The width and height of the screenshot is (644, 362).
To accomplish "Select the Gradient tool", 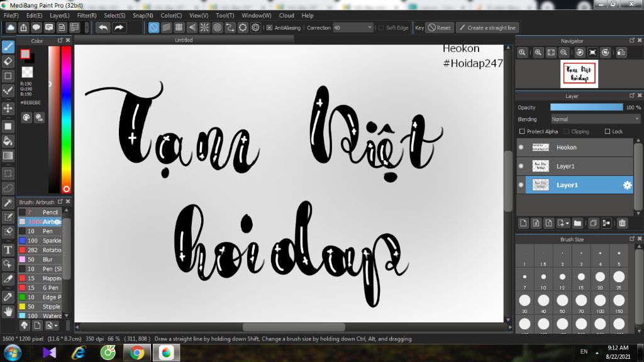I will (x=8, y=156).
